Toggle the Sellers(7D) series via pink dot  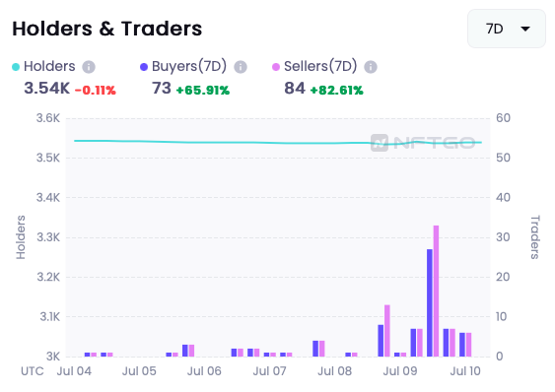[x=276, y=67]
